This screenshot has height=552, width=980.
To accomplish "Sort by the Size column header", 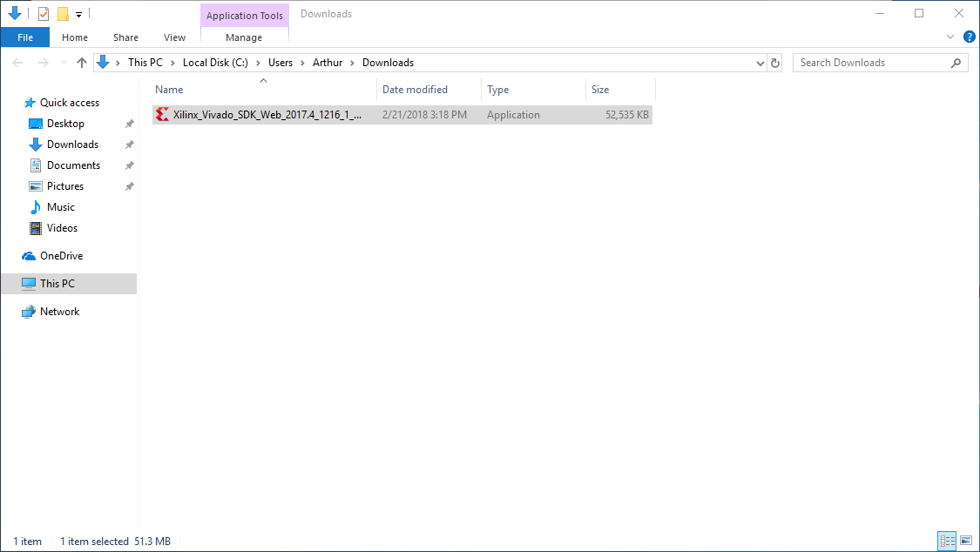I will 620,90.
